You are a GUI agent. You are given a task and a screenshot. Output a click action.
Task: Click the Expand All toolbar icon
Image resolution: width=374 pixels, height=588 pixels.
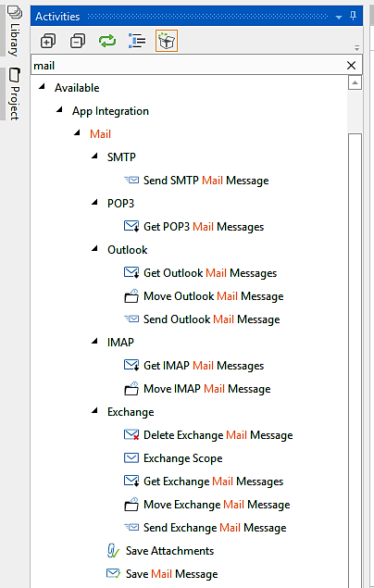(48, 41)
